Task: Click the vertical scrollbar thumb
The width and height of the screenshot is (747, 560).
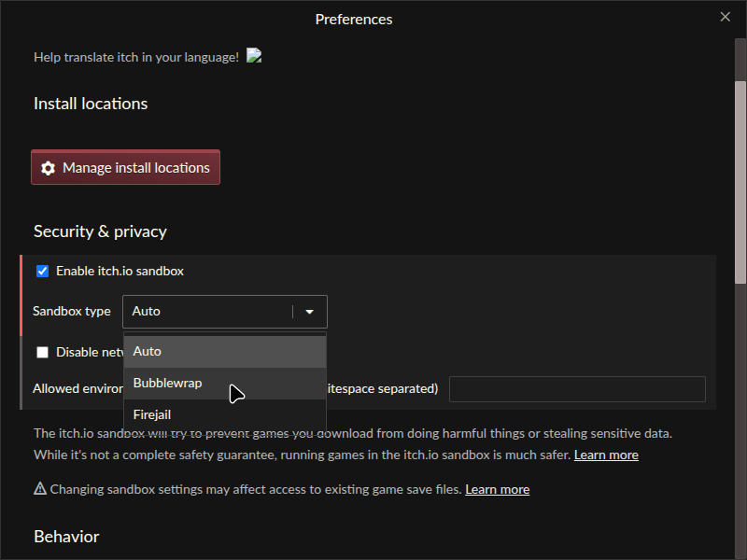Action: [x=740, y=182]
